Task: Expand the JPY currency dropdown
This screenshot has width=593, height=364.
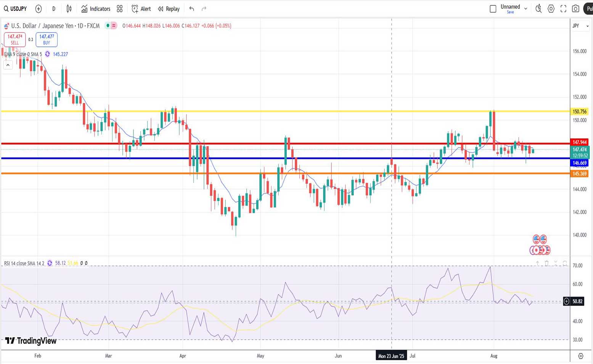Action: tap(580, 26)
